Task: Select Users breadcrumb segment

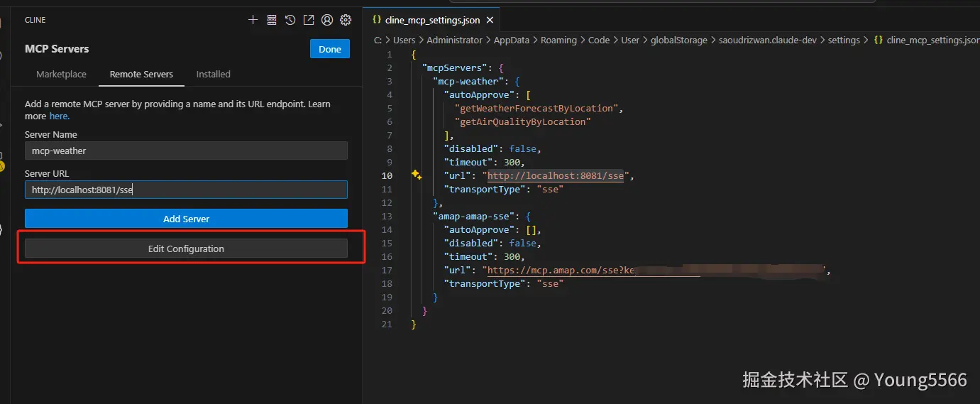Action: [404, 40]
